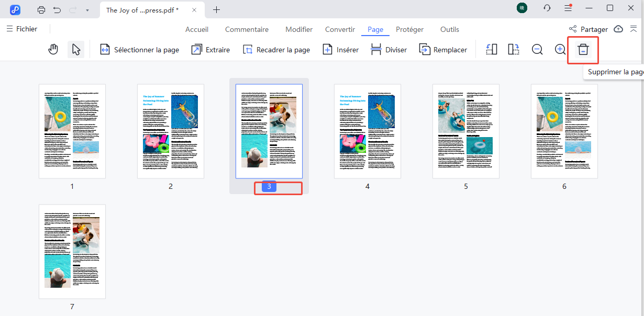
Task: Zoom out on the page thumbnails
Action: 537,49
